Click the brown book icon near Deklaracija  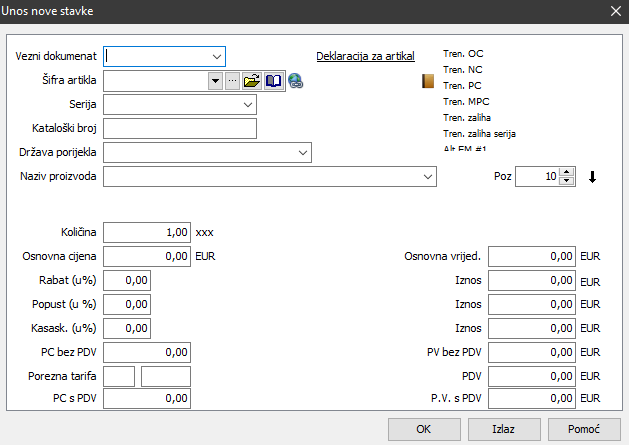click(x=427, y=82)
